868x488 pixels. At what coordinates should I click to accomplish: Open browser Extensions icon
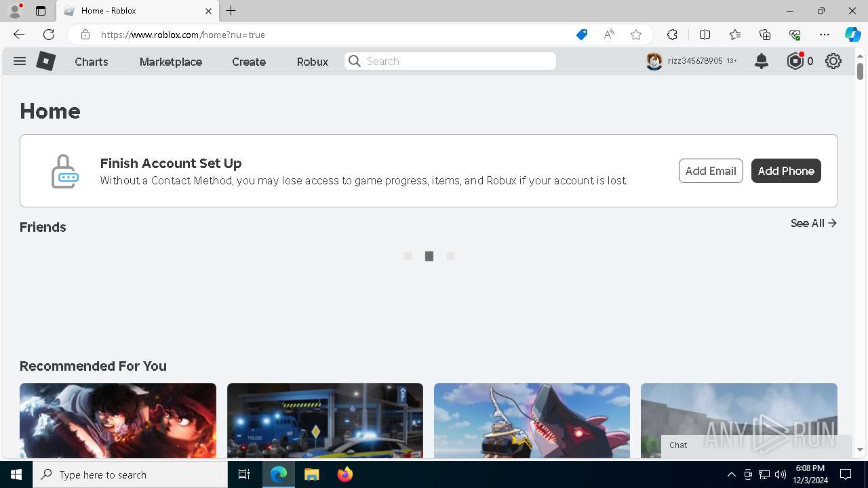pyautogui.click(x=672, y=35)
